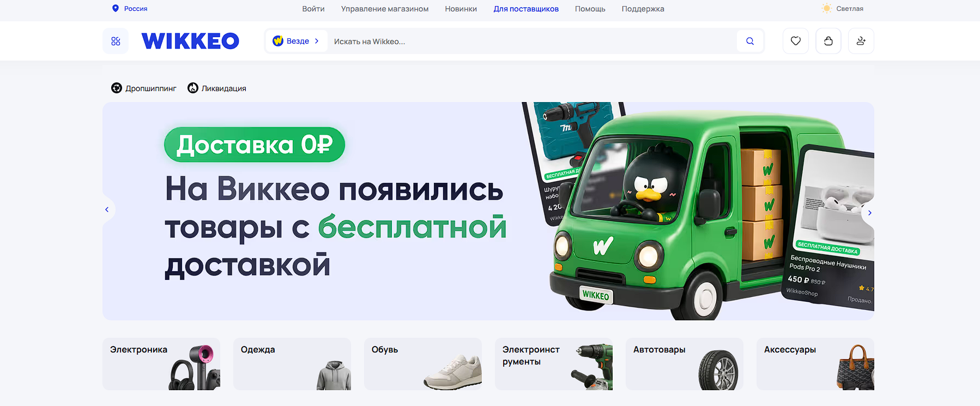Toggle the Светлая theme switch

843,8
